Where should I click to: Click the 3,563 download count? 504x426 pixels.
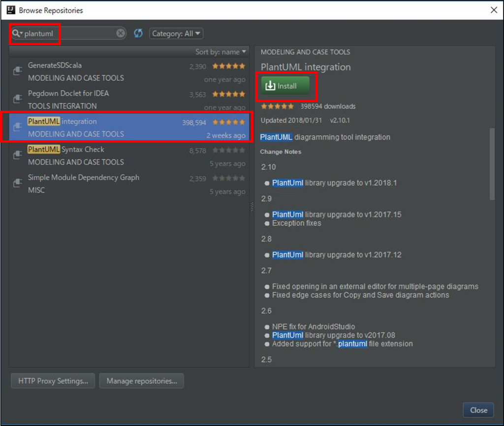pos(198,94)
